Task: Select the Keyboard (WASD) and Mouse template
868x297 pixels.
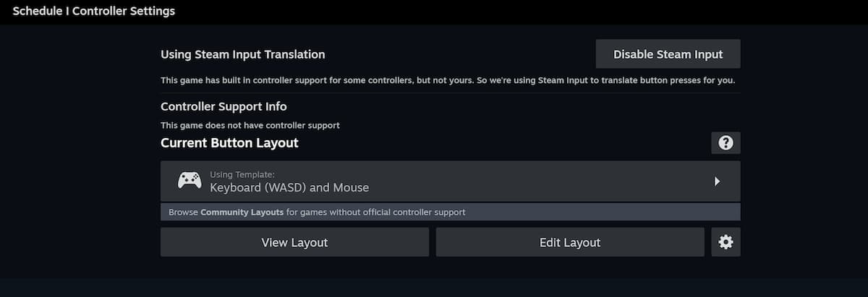Action: tap(451, 181)
